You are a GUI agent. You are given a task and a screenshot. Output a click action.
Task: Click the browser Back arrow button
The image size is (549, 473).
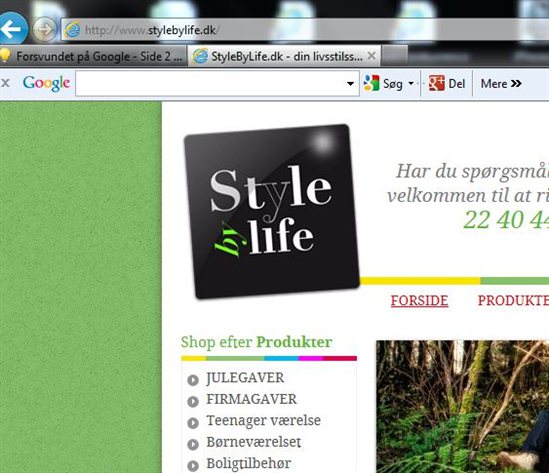pyautogui.click(x=13, y=29)
